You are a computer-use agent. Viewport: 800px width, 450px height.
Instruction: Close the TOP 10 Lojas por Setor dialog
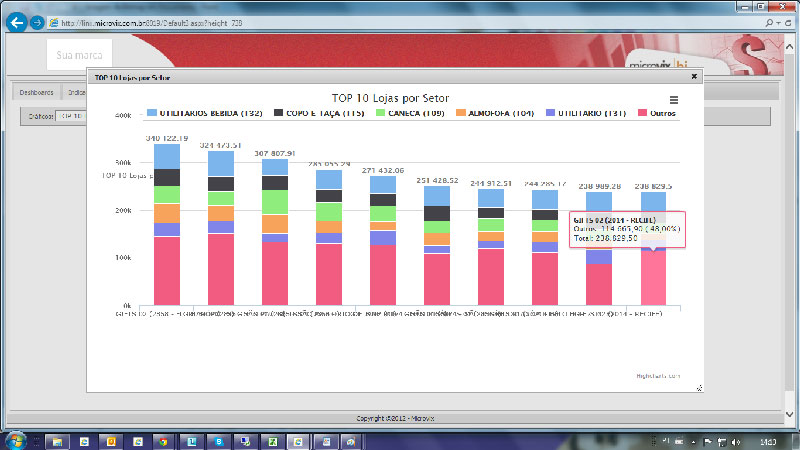[x=694, y=75]
